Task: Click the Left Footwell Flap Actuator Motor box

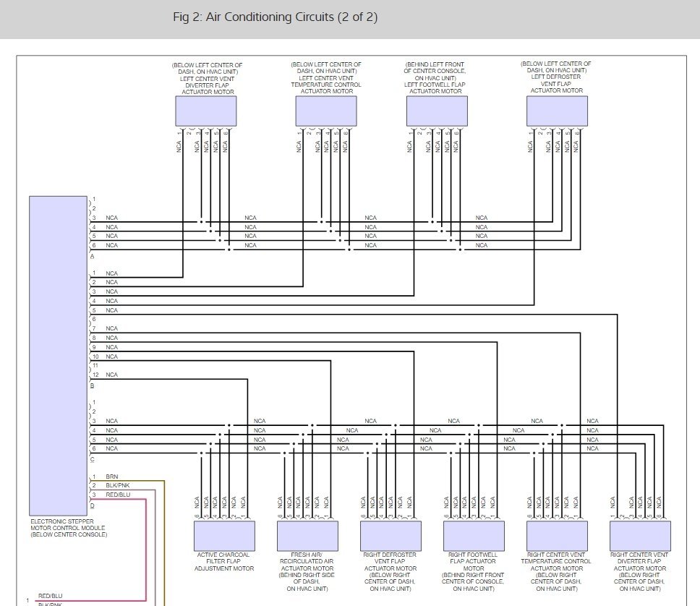Action: (x=437, y=111)
